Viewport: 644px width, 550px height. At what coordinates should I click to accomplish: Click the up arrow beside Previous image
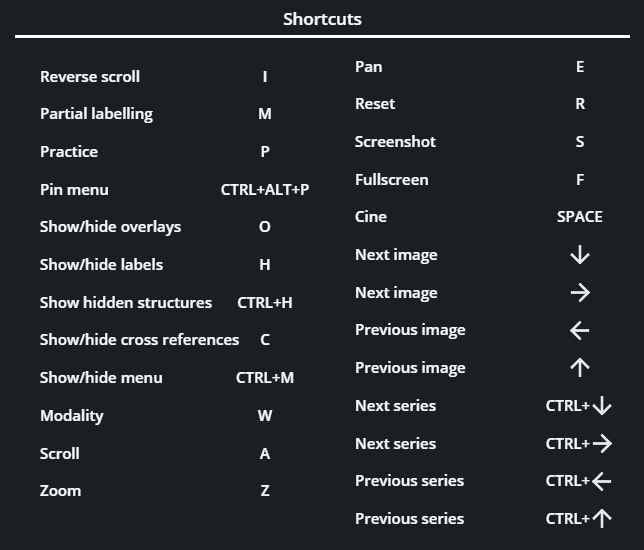coord(580,368)
